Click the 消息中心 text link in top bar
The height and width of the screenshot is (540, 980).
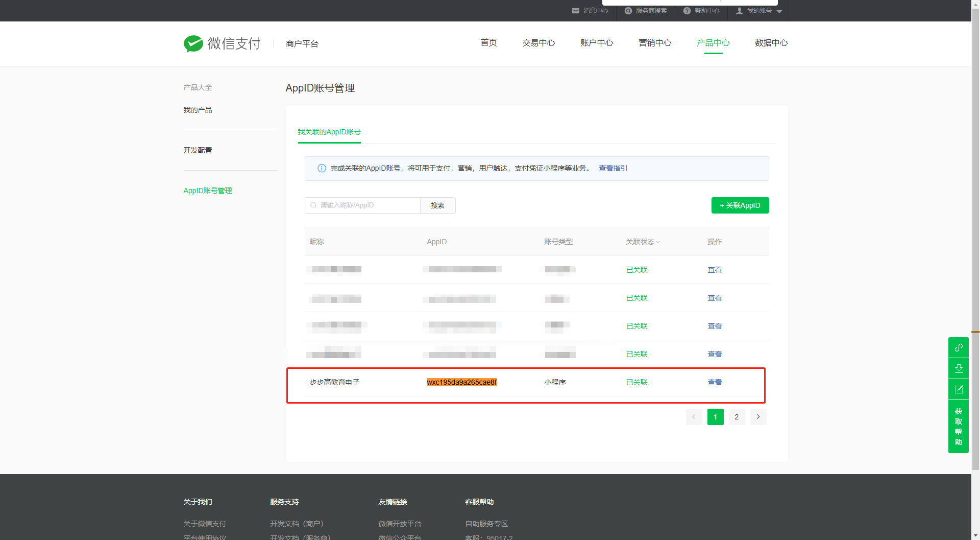click(x=596, y=11)
